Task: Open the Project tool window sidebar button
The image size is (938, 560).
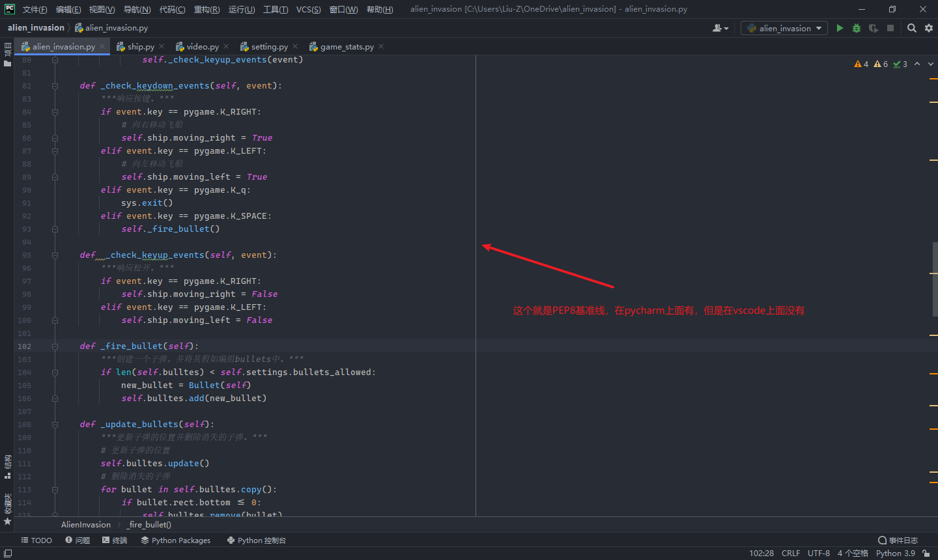Action: coord(8,55)
